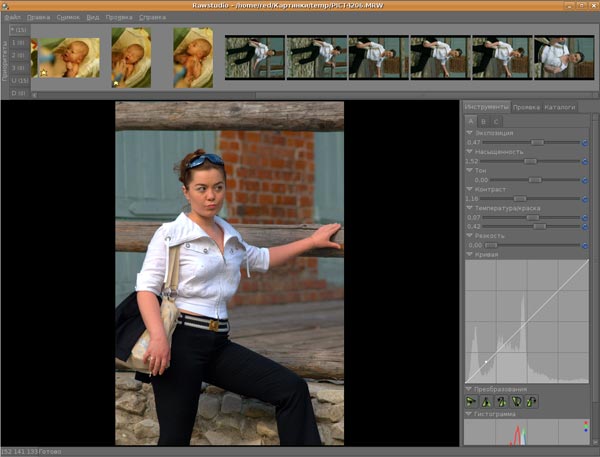Reset Насыщенность using its blue reset icon

click(584, 161)
